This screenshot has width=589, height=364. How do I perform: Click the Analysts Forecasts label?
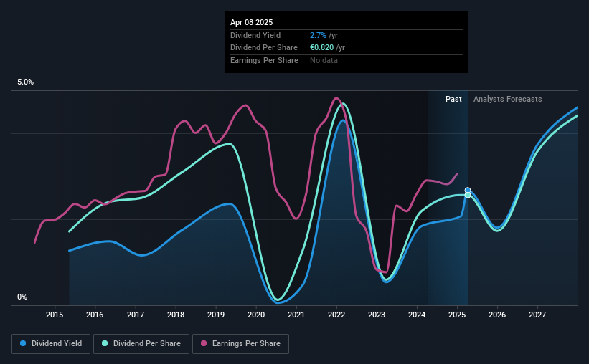click(x=507, y=99)
